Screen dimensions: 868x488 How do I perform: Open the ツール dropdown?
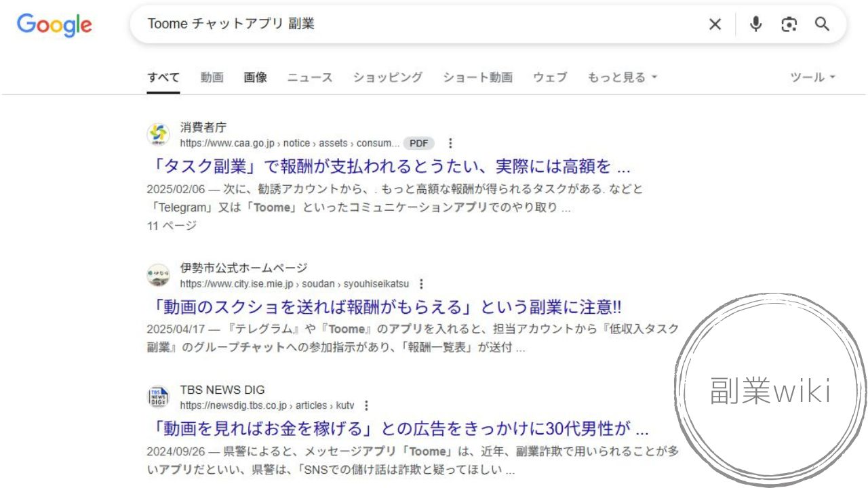[x=812, y=77]
